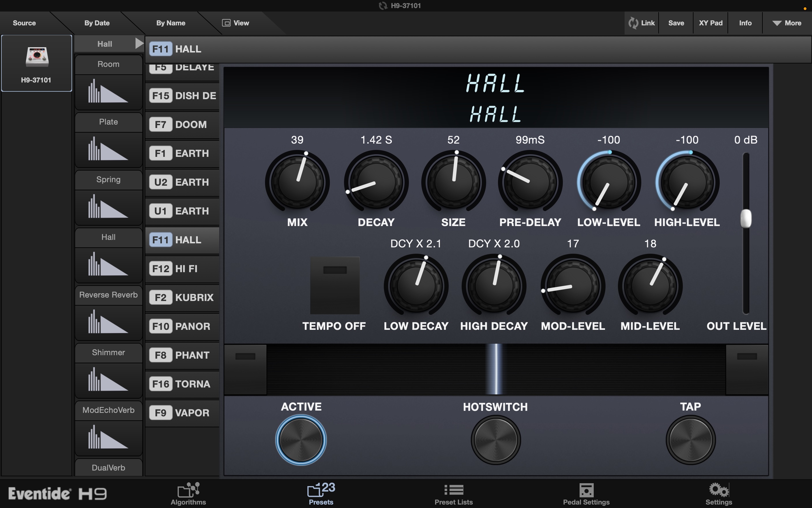The image size is (812, 508).
Task: Click the MID-LEVEL knob
Action: [650, 286]
